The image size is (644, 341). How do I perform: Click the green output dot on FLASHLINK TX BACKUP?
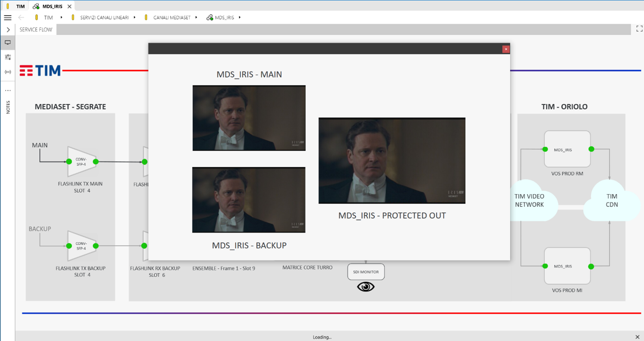pos(96,246)
